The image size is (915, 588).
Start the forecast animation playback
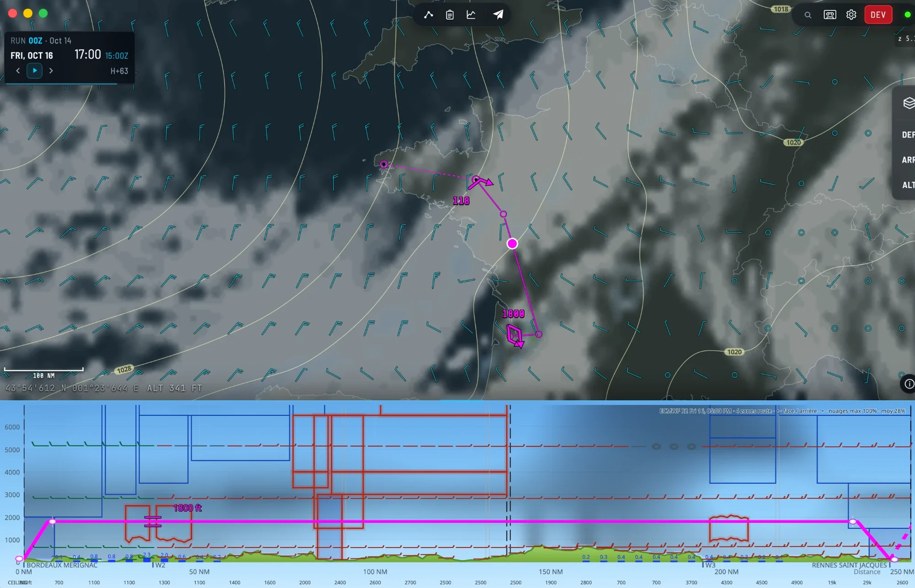(x=35, y=71)
